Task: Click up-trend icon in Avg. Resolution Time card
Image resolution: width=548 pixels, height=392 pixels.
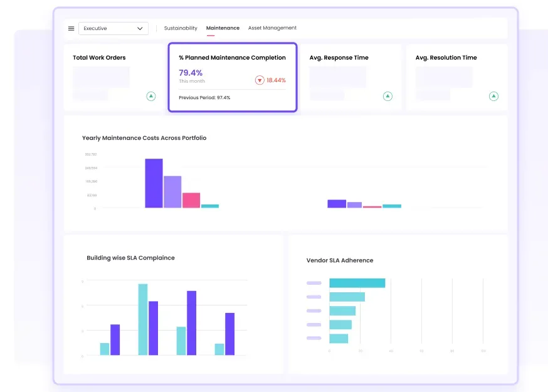Action: 493,96
